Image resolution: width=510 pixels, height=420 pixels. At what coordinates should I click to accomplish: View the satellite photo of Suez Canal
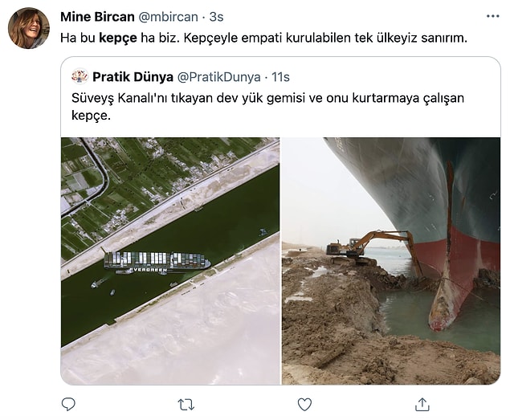click(x=170, y=261)
